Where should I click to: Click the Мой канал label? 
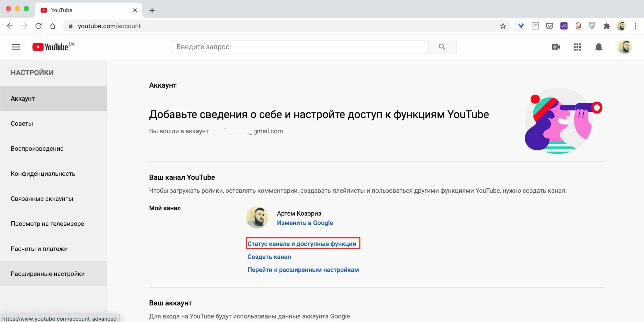point(165,208)
